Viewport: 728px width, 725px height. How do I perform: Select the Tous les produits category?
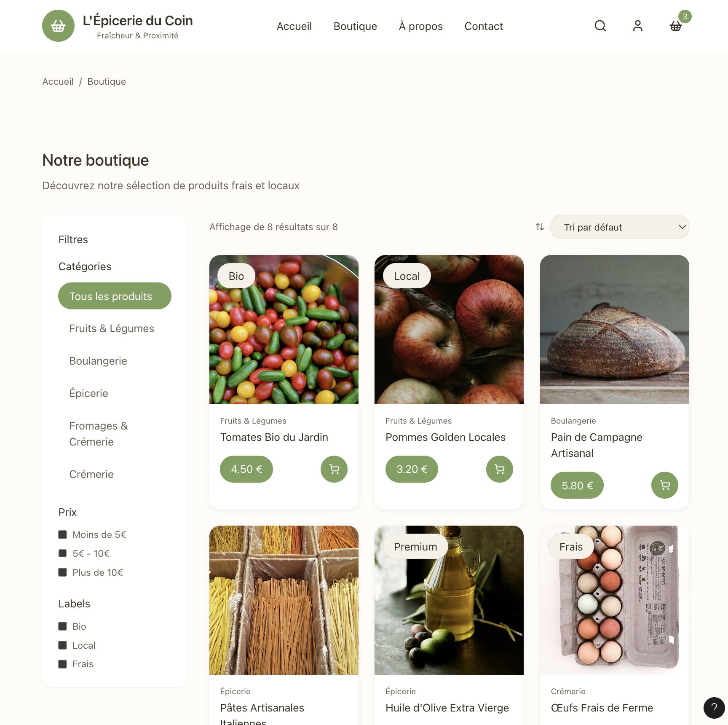(115, 296)
